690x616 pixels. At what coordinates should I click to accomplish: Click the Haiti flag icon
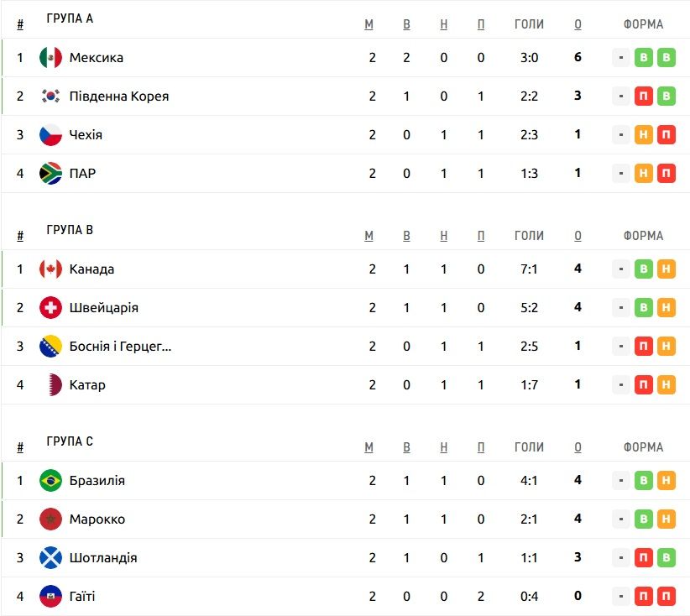point(50,596)
